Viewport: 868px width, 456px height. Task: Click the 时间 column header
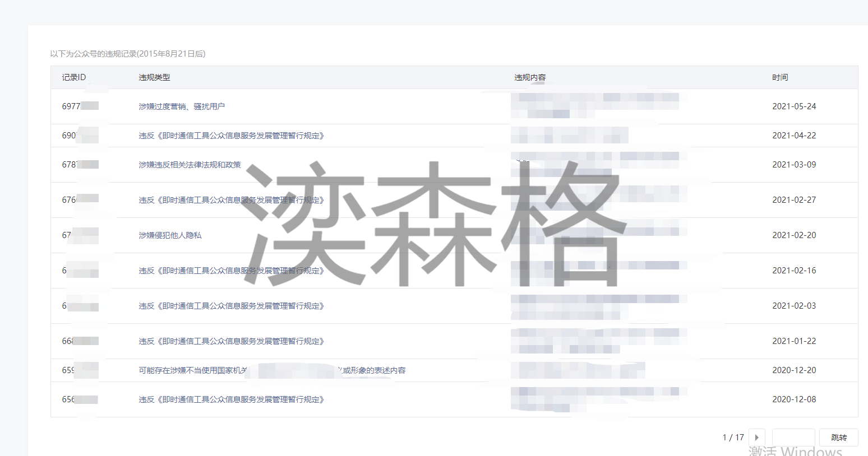coord(780,77)
